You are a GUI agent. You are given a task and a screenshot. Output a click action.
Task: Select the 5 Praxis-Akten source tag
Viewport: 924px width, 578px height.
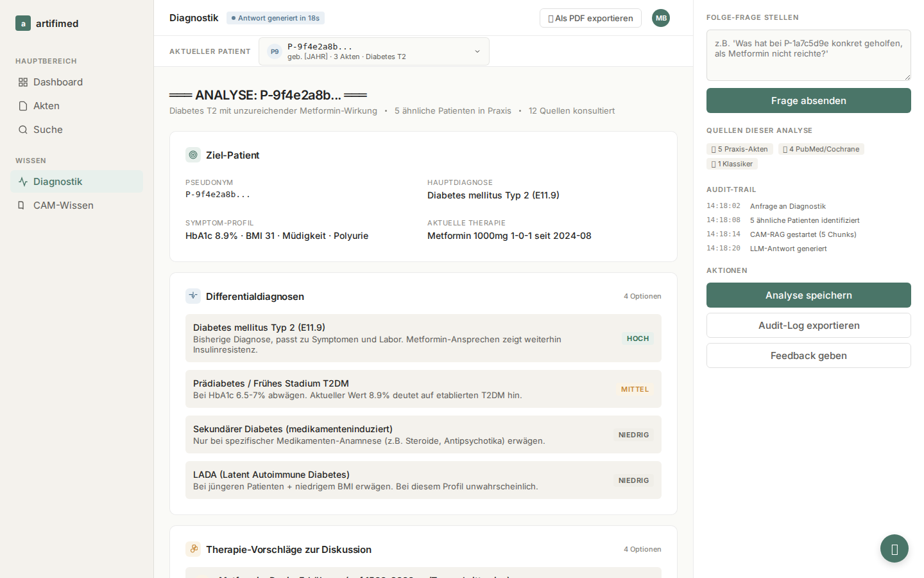coord(740,149)
